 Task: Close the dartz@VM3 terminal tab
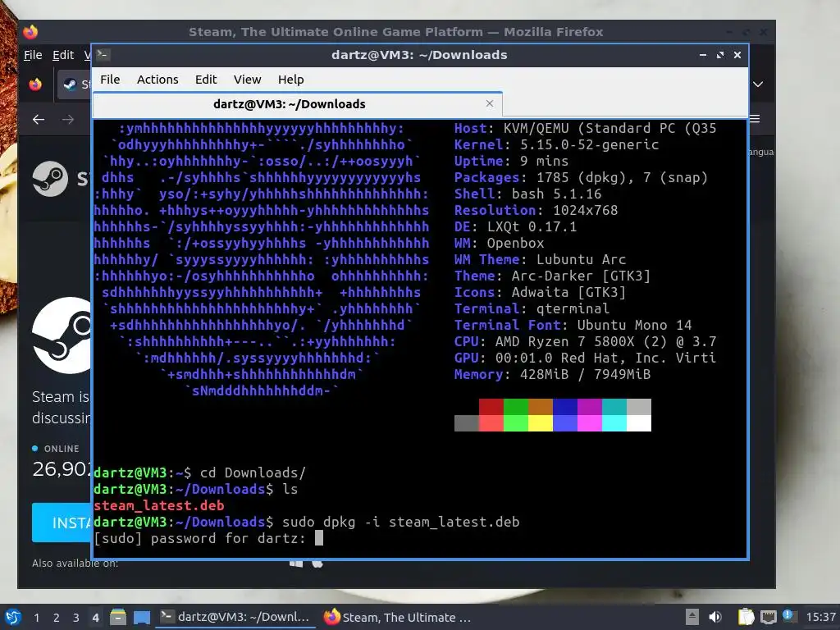pos(489,103)
